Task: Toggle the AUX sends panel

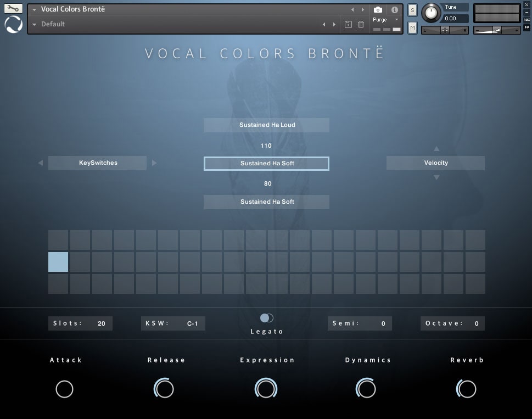Action: [x=527, y=20]
